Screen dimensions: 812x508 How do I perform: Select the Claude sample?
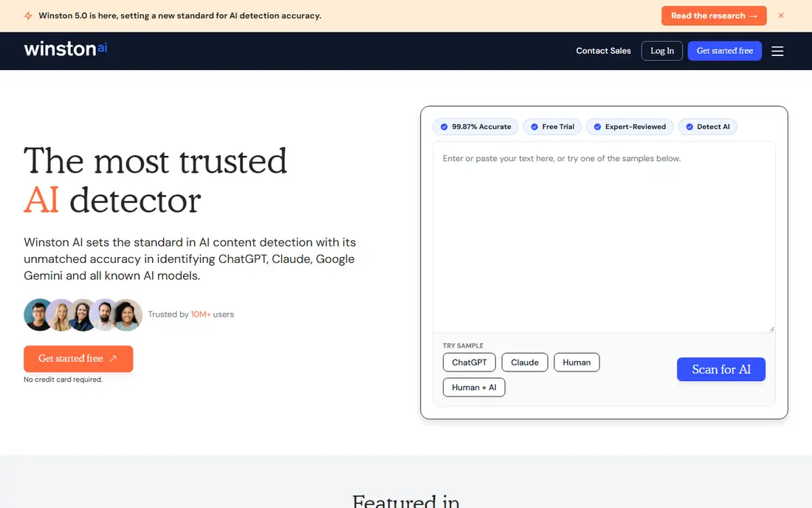(x=525, y=363)
